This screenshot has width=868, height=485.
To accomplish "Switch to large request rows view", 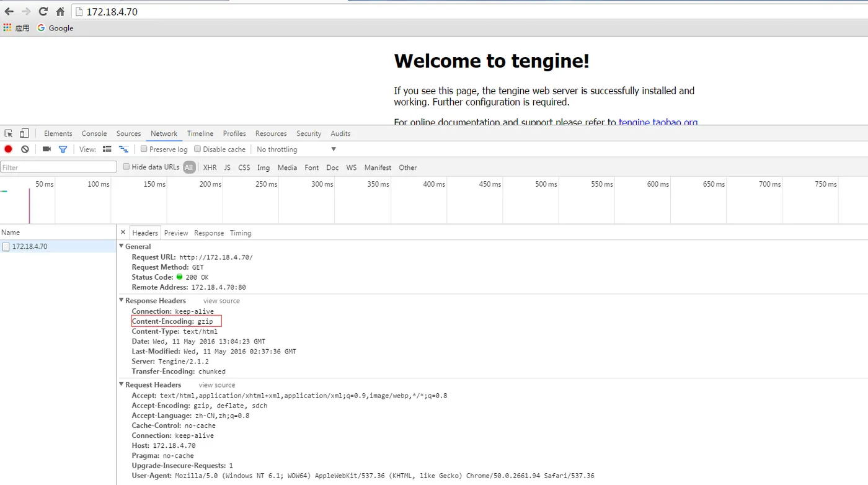I will click(107, 149).
